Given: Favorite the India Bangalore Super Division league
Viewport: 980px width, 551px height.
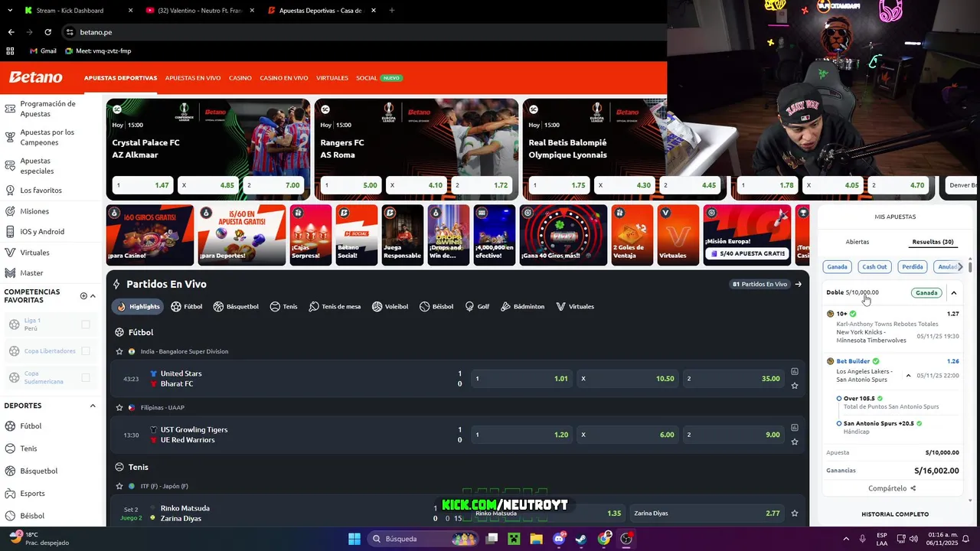Looking at the screenshot, I should [119, 351].
